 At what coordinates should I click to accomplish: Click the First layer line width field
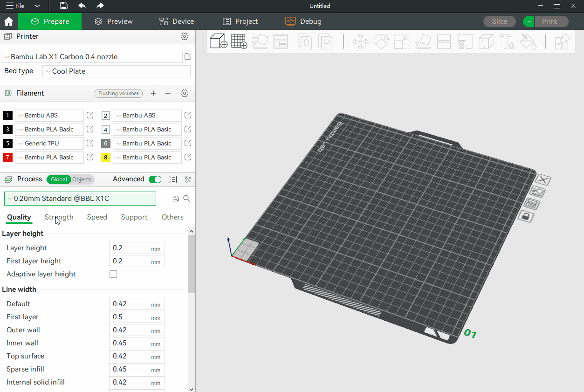137,317
